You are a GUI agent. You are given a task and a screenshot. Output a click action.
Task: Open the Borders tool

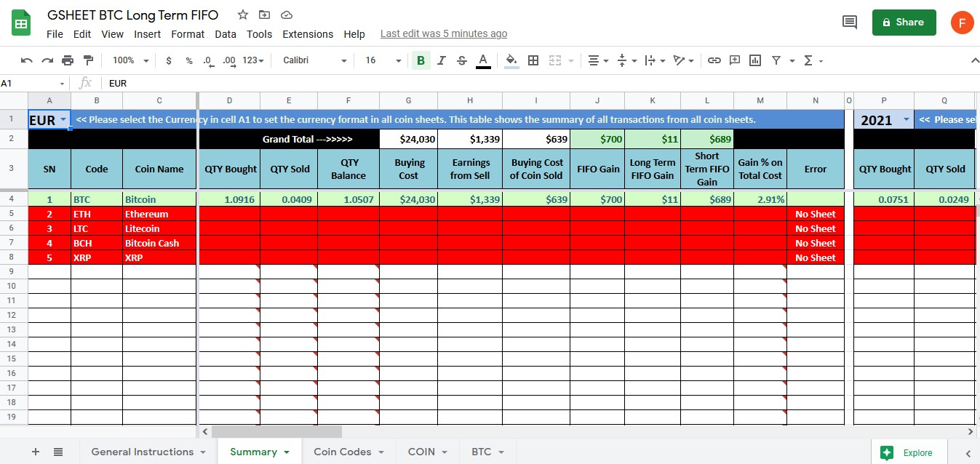533,60
